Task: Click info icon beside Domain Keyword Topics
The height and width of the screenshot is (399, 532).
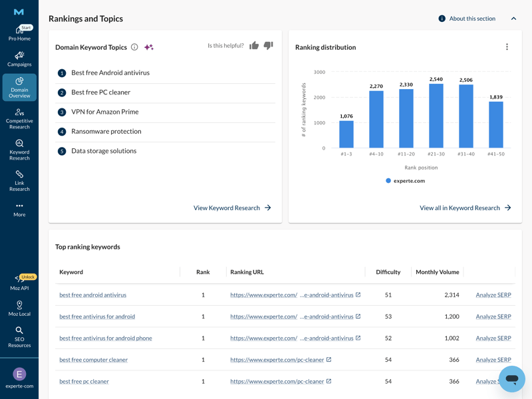Action: [134, 47]
